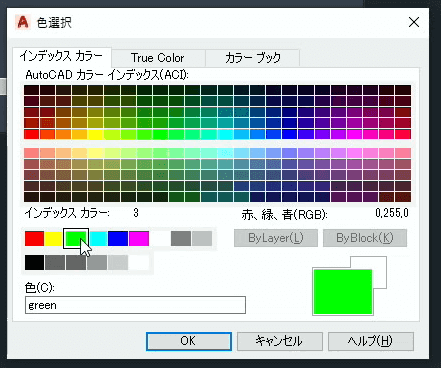Pick the yellow standard color swatch
The height and width of the screenshot is (368, 441).
point(54,239)
